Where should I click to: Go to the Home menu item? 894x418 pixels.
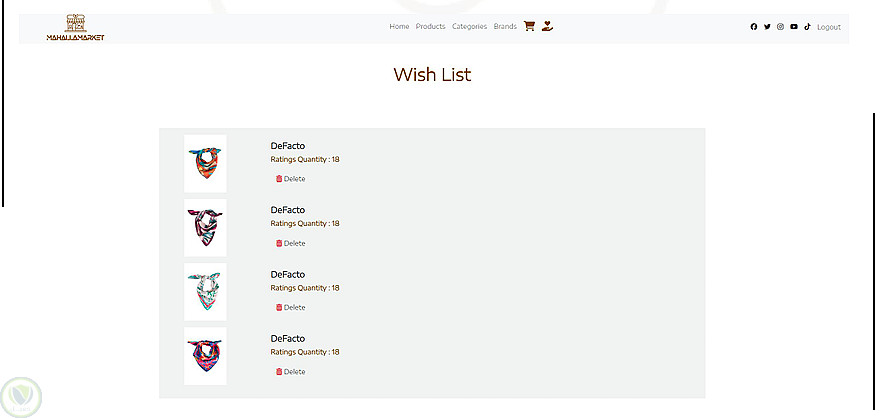click(x=399, y=27)
